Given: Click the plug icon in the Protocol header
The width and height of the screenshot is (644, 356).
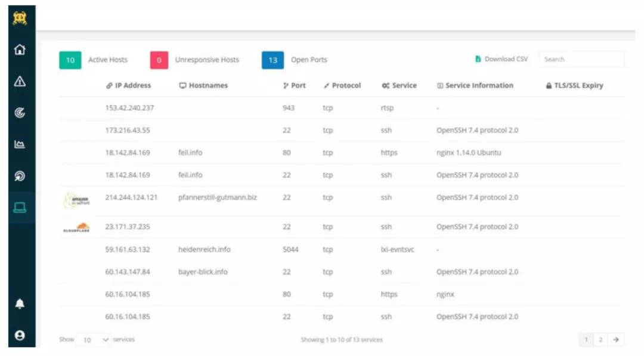Looking at the screenshot, I should click(x=327, y=85).
